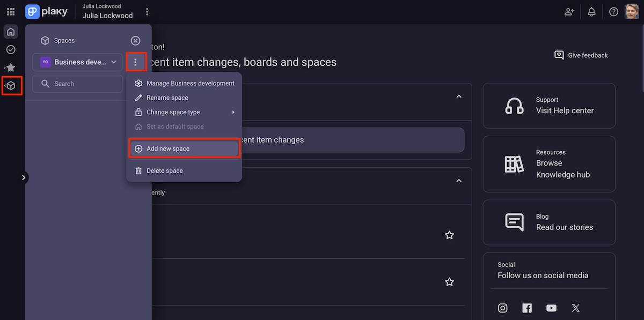
Task: Close the Spaces panel
Action: pyautogui.click(x=136, y=41)
